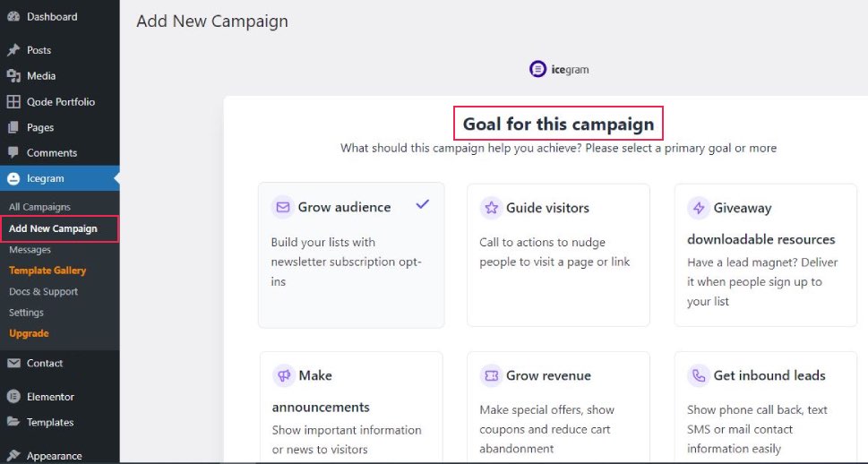Open the Messages submenu item
This screenshot has width=868, height=464.
point(30,250)
